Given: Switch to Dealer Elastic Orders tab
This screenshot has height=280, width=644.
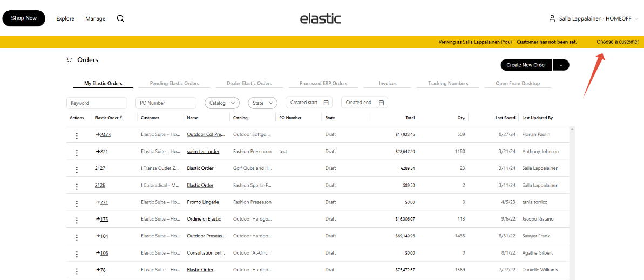Looking at the screenshot, I should (x=249, y=83).
